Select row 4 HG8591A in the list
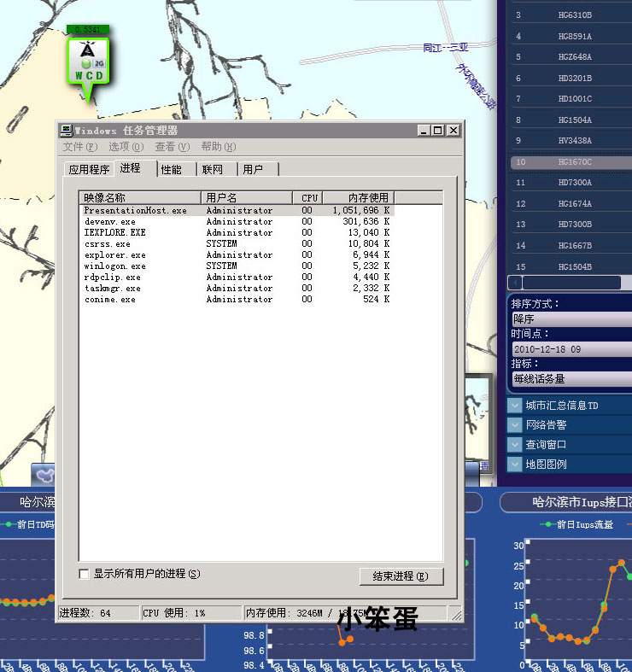 pyautogui.click(x=571, y=37)
